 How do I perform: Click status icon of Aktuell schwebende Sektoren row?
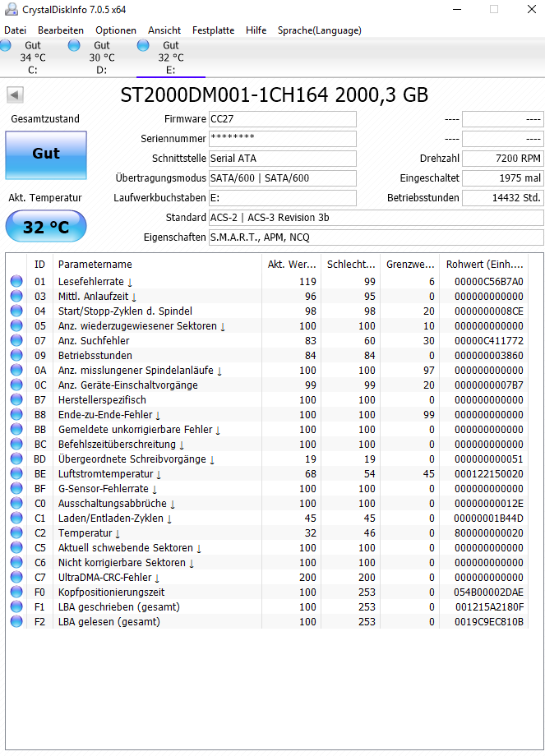pyautogui.click(x=16, y=547)
